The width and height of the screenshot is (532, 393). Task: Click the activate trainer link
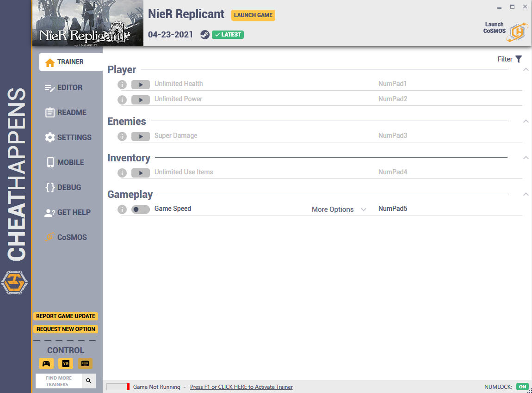[241, 387]
